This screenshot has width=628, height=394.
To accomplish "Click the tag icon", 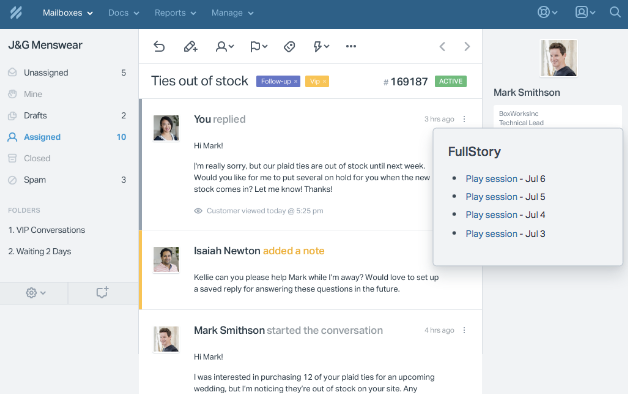I will [x=289, y=46].
